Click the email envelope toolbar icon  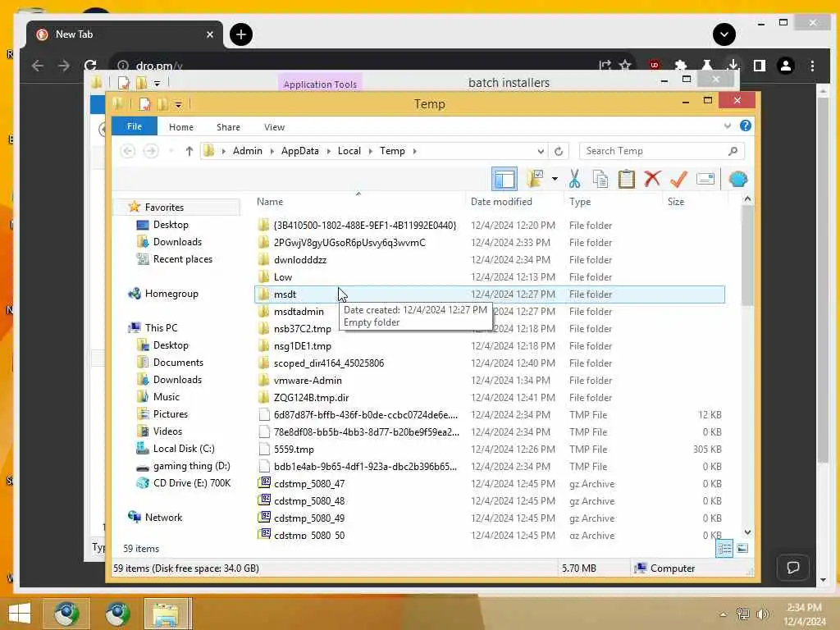click(705, 179)
